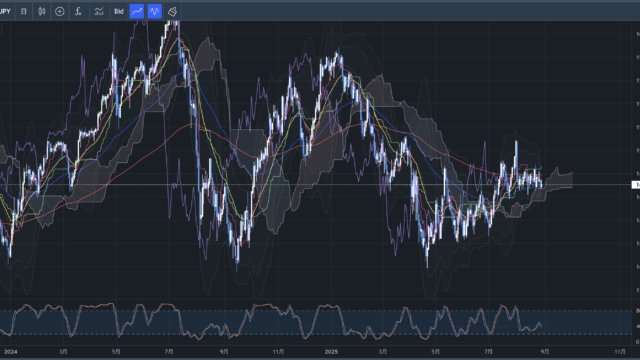This screenshot has height=360, width=640.
Task: Select the 2025 label on time axis
Action: tap(331, 351)
